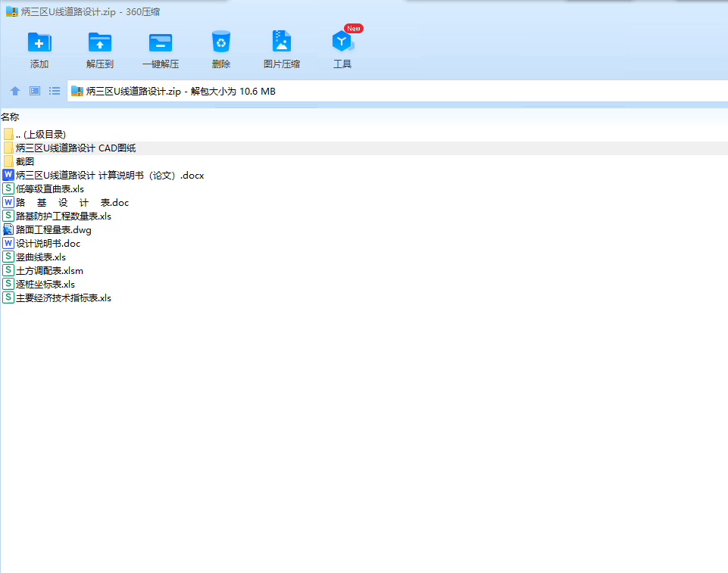Viewport: 728px width, 573px height.
Task: Click the 一键解压 one-click extract icon
Action: point(160,42)
